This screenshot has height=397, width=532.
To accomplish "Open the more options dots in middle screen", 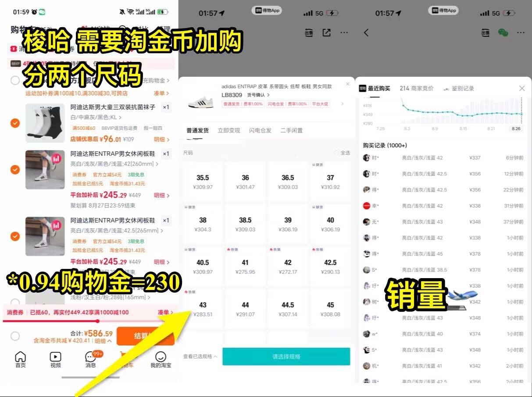I will pos(344,32).
